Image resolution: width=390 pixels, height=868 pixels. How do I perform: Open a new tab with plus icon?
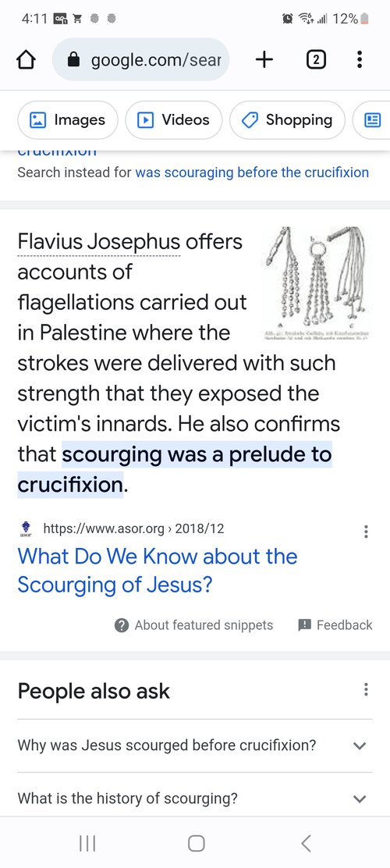click(x=264, y=59)
